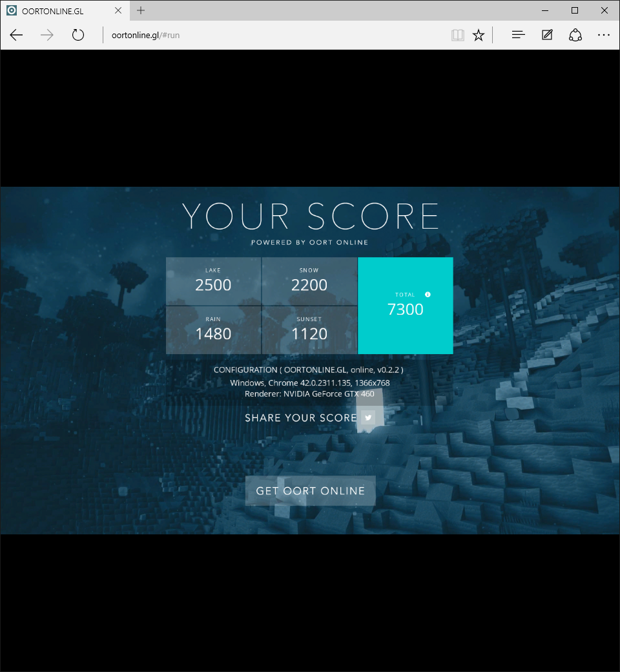The width and height of the screenshot is (620, 672).
Task: Click the forward navigation arrow
Action: [46, 35]
